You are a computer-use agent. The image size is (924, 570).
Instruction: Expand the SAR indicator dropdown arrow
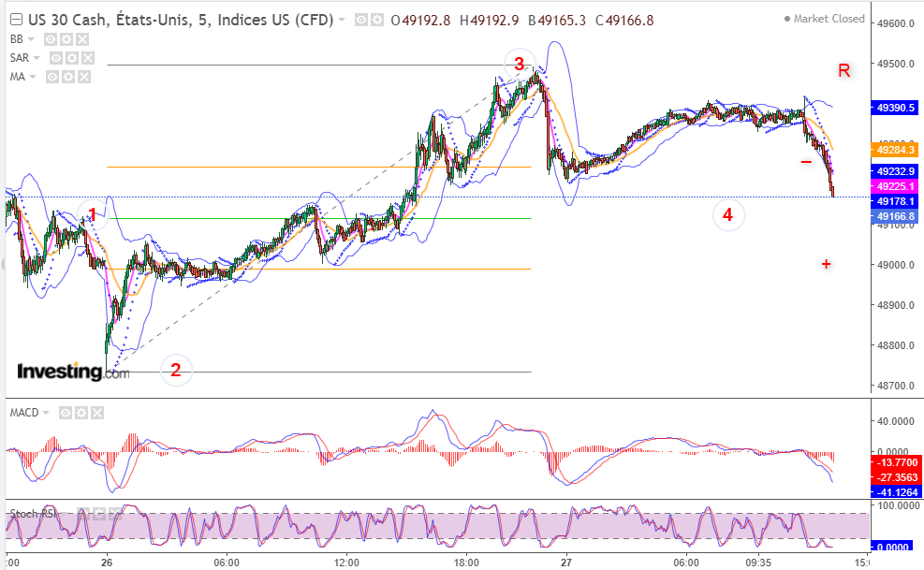click(x=36, y=58)
